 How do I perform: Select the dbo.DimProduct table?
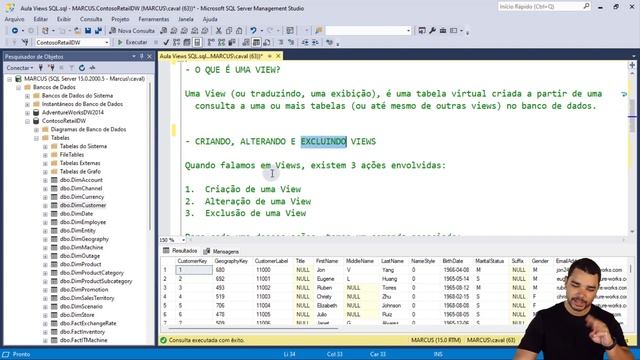tap(80, 264)
